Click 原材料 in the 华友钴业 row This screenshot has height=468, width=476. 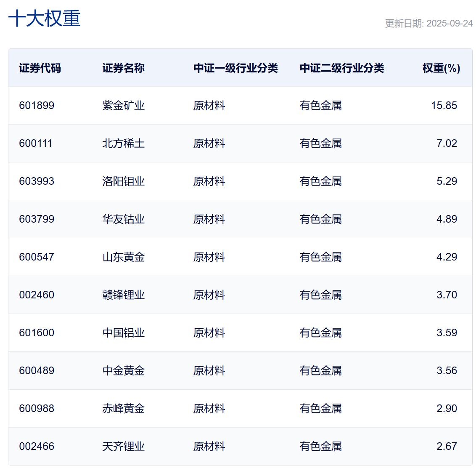(209, 219)
